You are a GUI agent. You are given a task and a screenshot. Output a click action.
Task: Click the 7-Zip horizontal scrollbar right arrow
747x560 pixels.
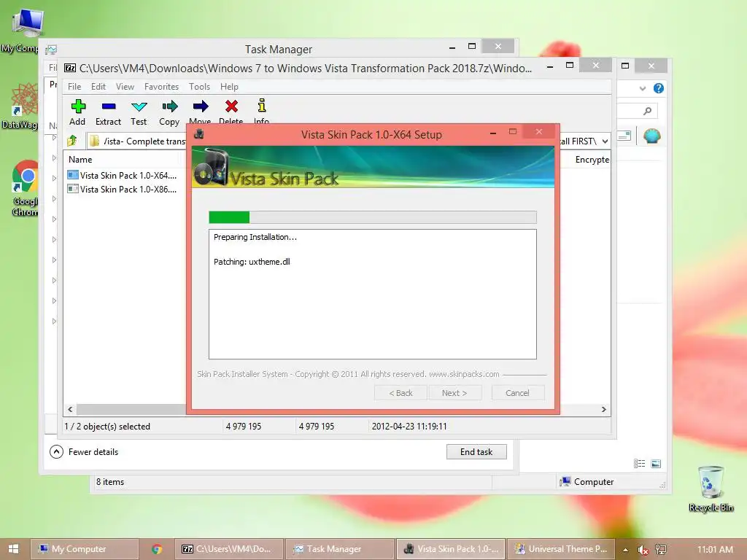tap(603, 409)
